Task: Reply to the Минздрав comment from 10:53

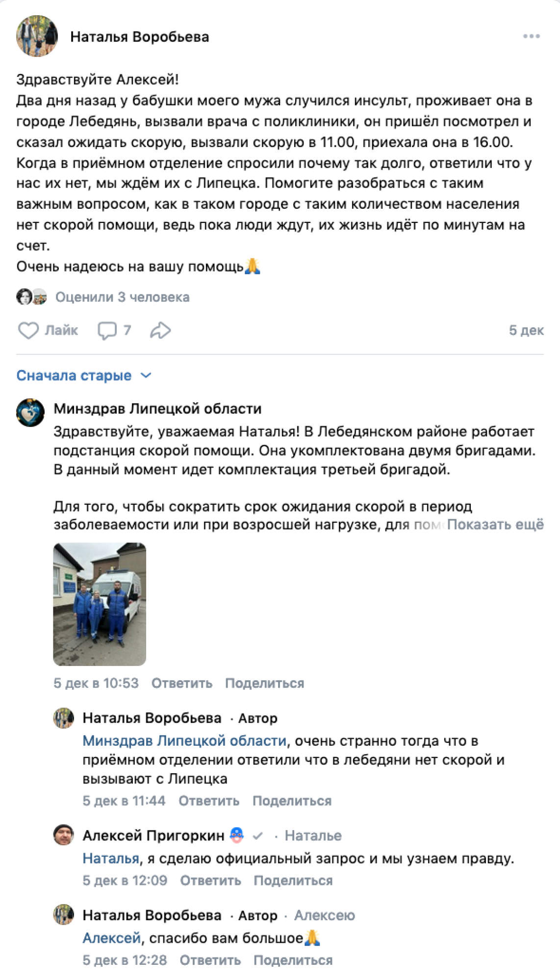Action: 182,683
